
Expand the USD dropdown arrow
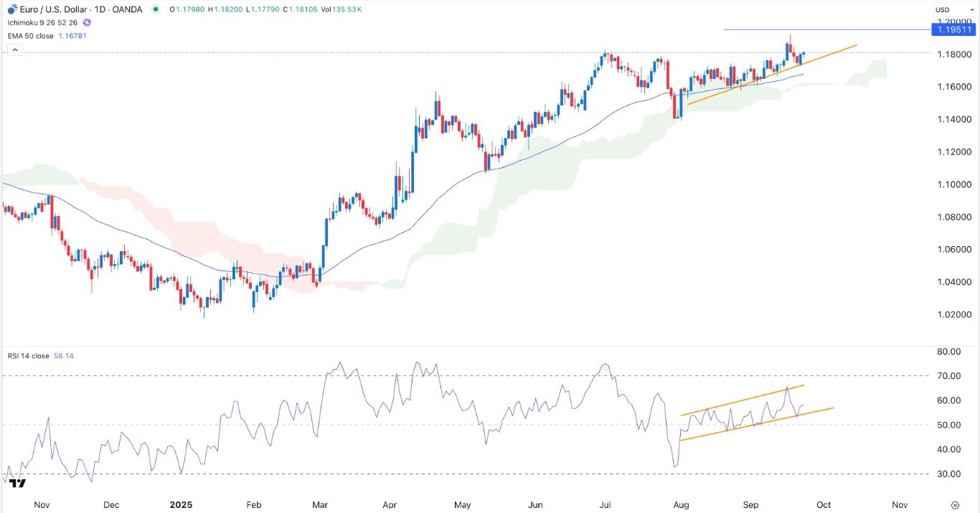tap(972, 9)
